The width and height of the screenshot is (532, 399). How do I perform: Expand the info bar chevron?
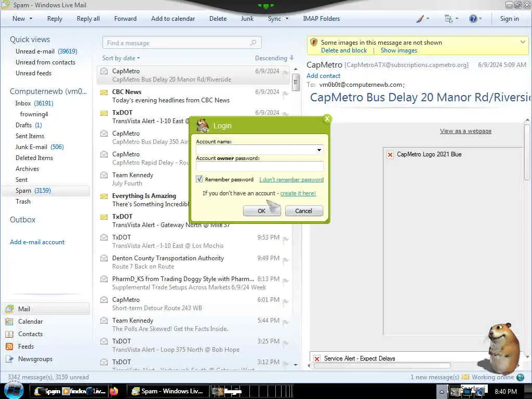coord(523,42)
